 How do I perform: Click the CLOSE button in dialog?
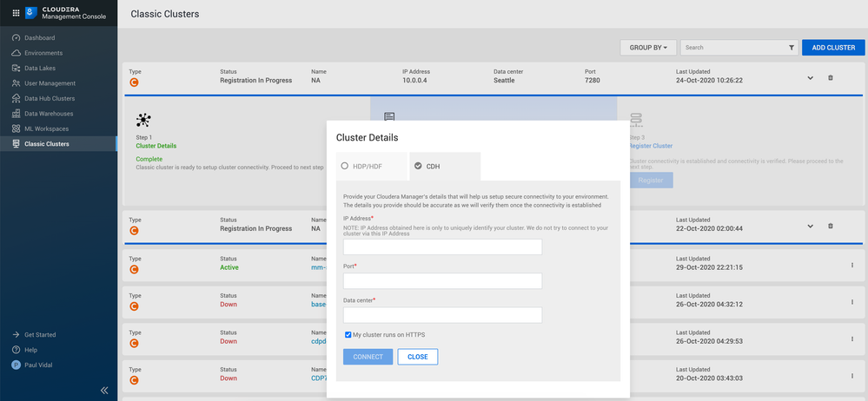[x=417, y=357]
